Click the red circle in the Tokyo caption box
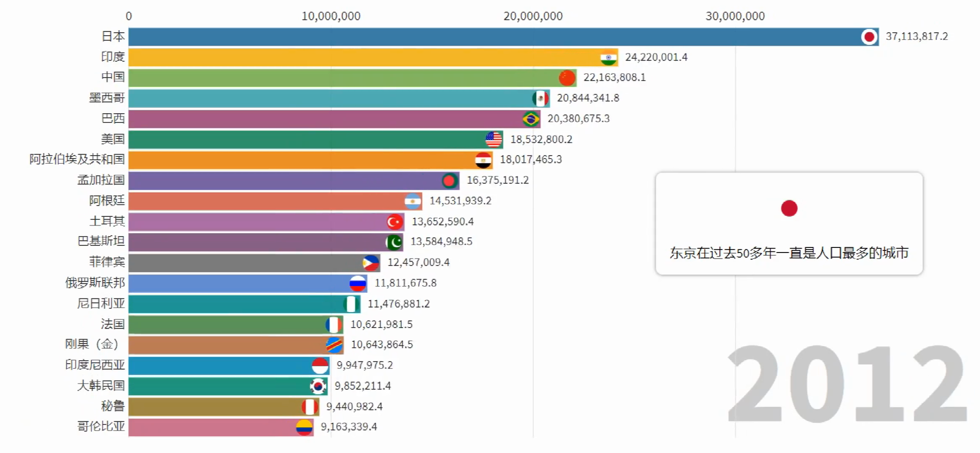The height and width of the screenshot is (453, 980). point(789,208)
